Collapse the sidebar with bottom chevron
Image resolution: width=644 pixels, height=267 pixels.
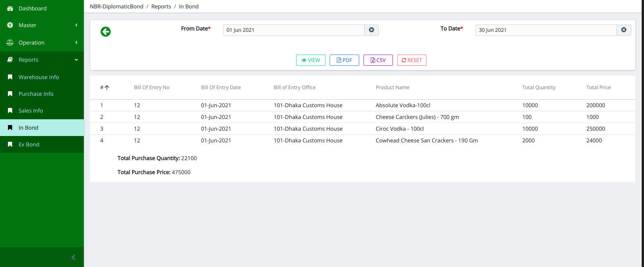(73, 257)
